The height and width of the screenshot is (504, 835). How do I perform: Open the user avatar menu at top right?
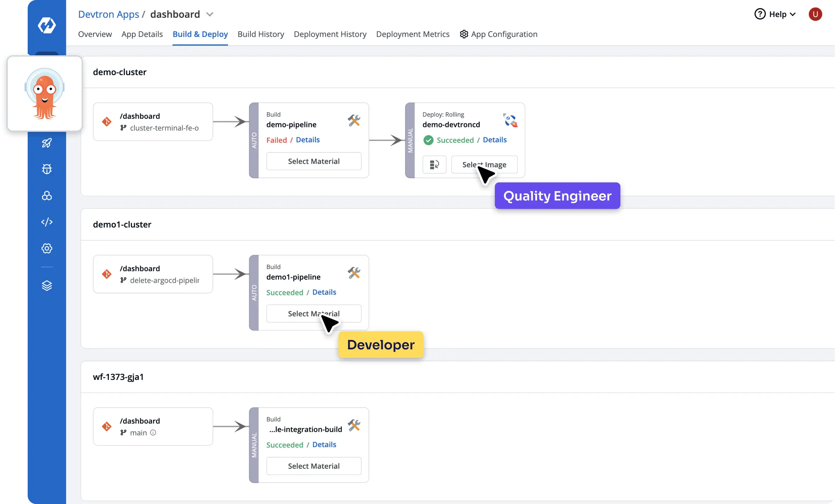(x=815, y=14)
